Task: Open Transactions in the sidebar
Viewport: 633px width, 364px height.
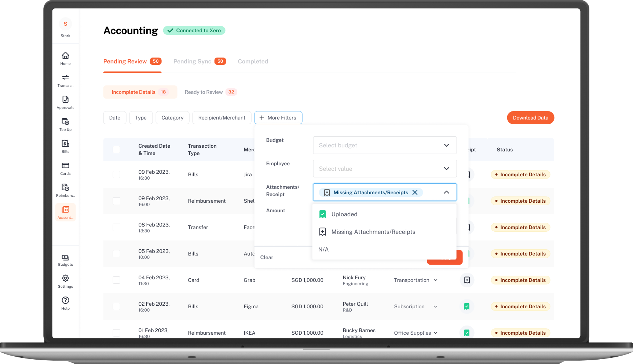Action: click(x=65, y=80)
